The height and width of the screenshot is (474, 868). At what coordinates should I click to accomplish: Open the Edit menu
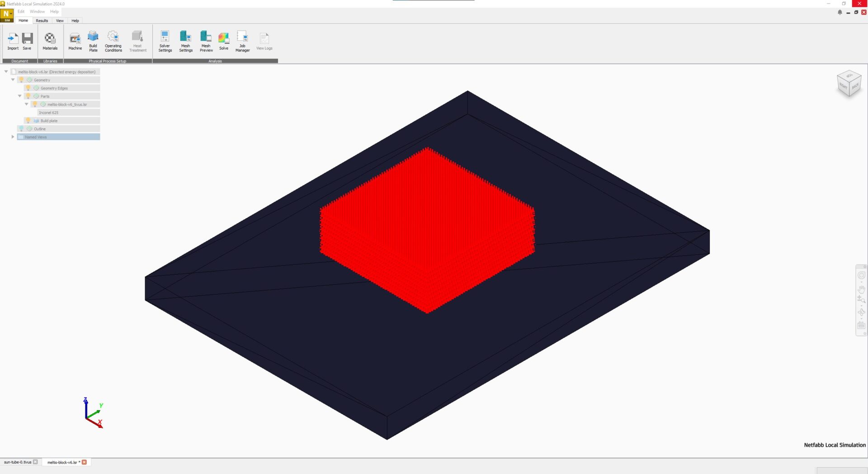click(x=21, y=11)
